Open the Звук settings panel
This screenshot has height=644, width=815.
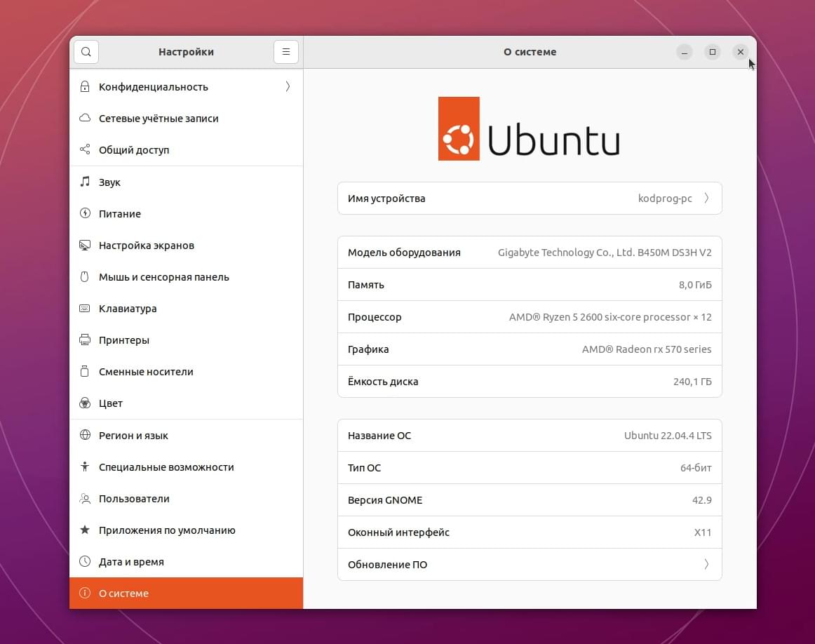coord(186,182)
